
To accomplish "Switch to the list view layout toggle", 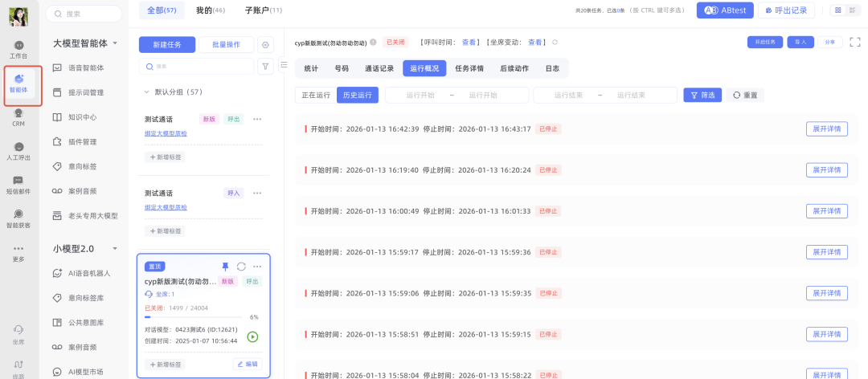I will coord(854,10).
